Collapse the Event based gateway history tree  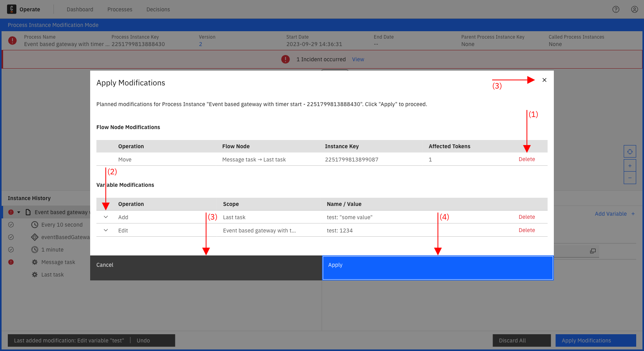tap(18, 212)
